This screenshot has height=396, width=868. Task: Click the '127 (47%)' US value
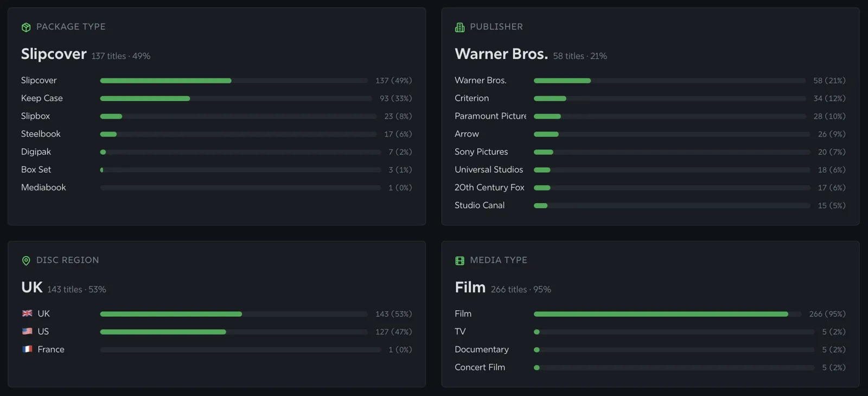click(394, 331)
